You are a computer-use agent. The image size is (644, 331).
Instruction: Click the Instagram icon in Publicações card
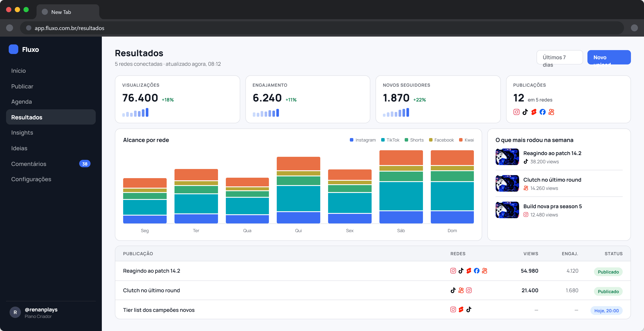pyautogui.click(x=516, y=112)
